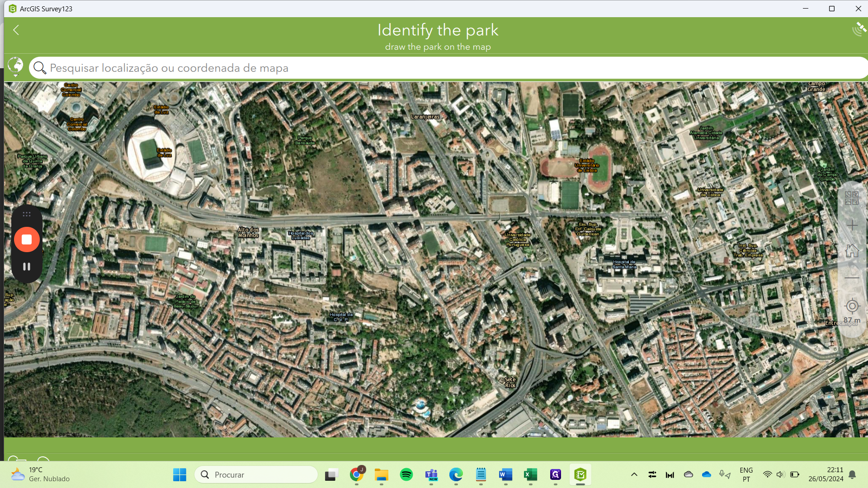Center map on my location
The width and height of the screenshot is (868, 488).
(852, 306)
